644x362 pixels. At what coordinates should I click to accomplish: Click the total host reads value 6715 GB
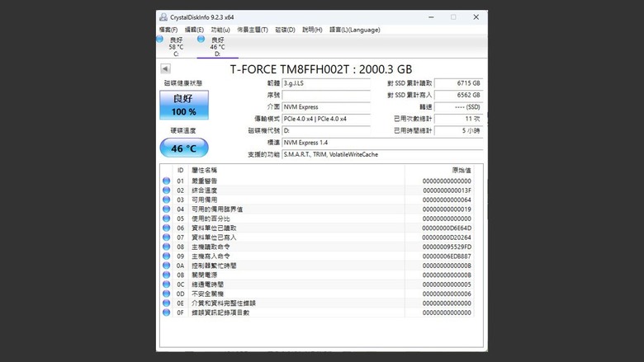458,83
